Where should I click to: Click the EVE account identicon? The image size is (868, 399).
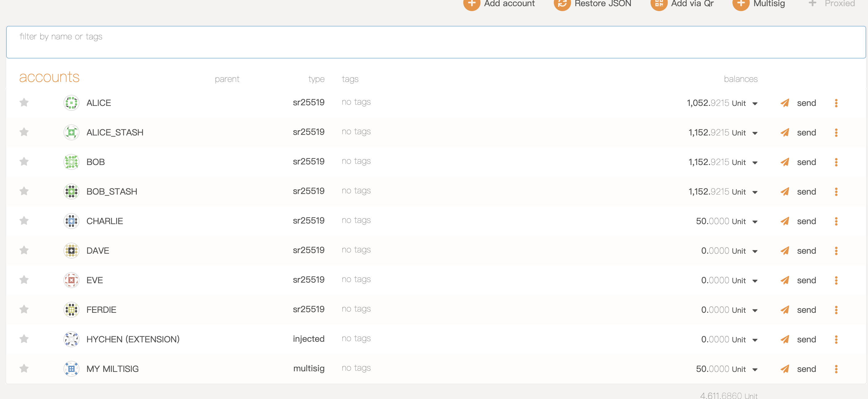click(71, 280)
